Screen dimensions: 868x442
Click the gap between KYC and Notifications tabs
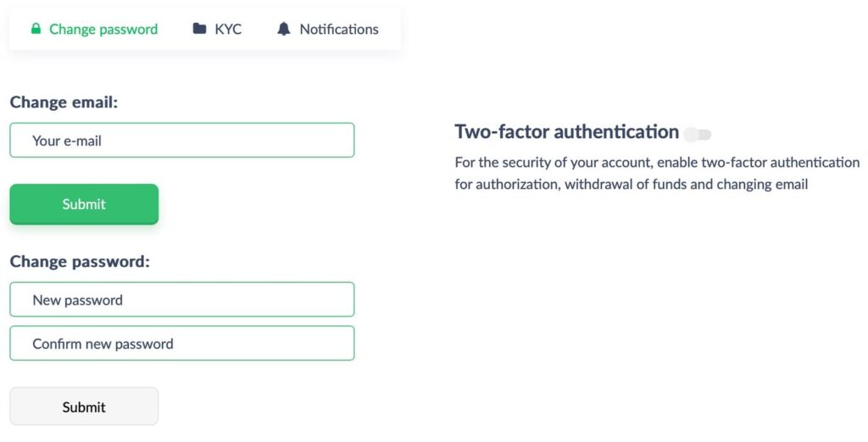(x=259, y=29)
